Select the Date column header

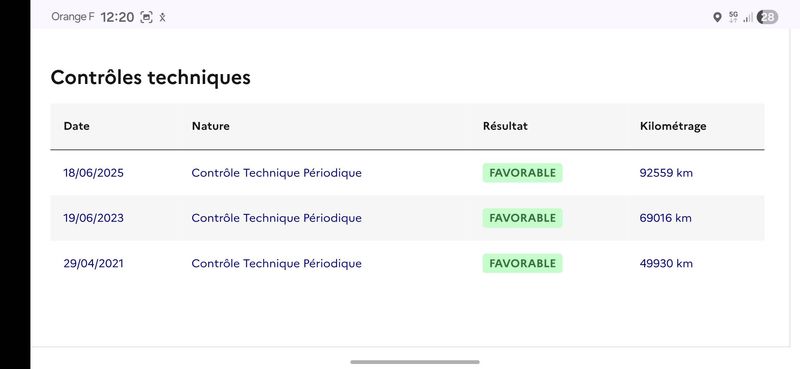coord(77,126)
